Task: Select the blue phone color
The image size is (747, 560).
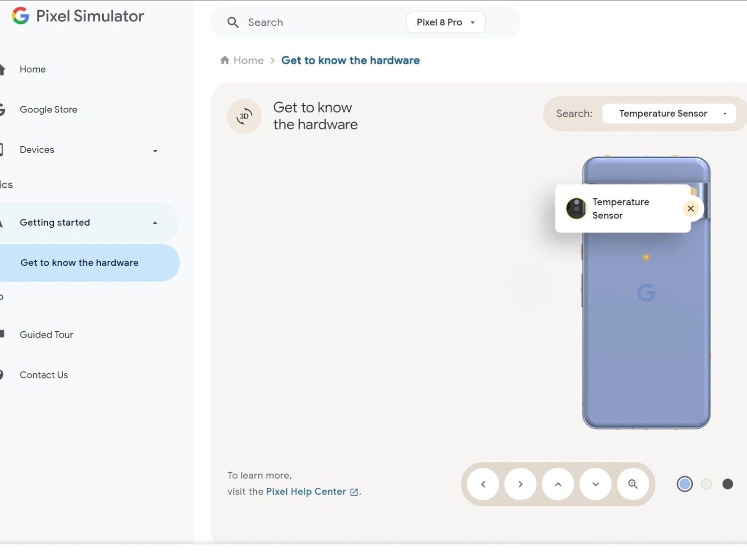Action: click(x=684, y=484)
